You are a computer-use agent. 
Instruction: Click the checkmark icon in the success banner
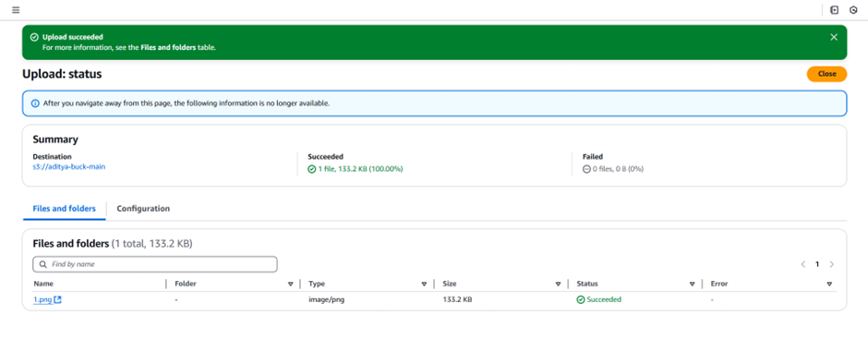(34, 37)
